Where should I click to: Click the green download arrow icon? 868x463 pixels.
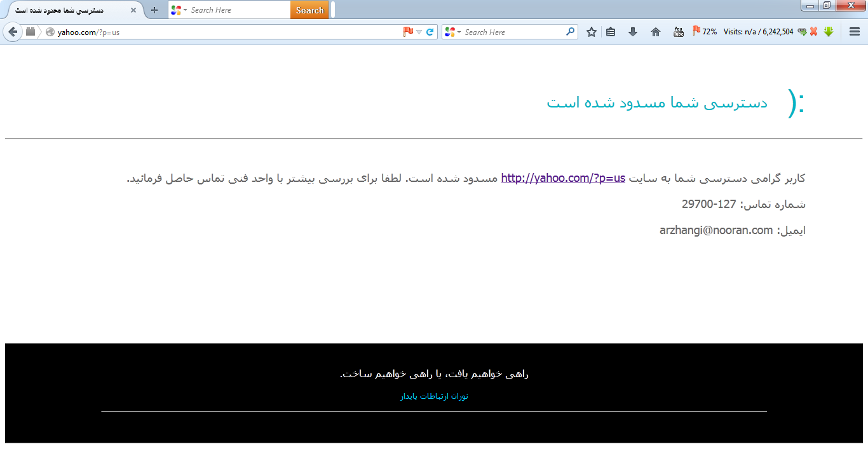(829, 32)
